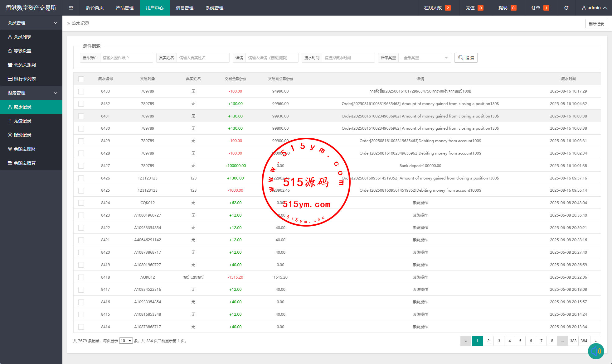This screenshot has width=612, height=364.
Task: Open 系统管理 top menu
Action: click(214, 8)
